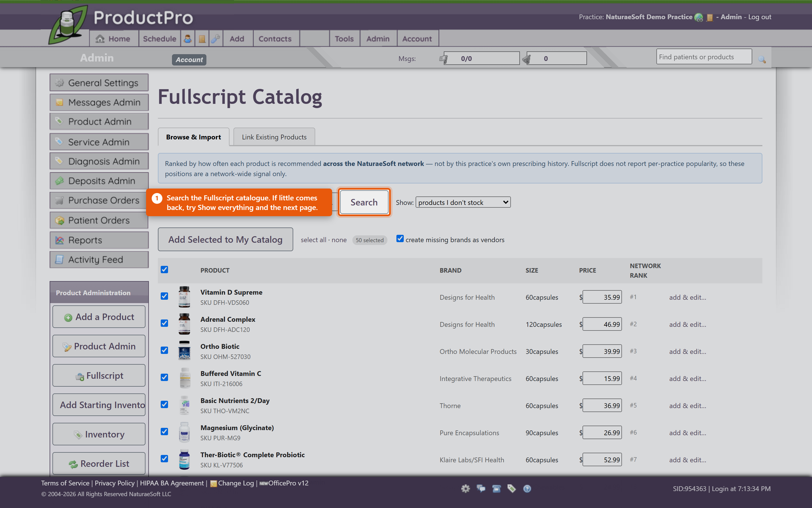Uncheck Vitamin D Supreme row checkbox
The height and width of the screenshot is (508, 812).
(x=164, y=296)
